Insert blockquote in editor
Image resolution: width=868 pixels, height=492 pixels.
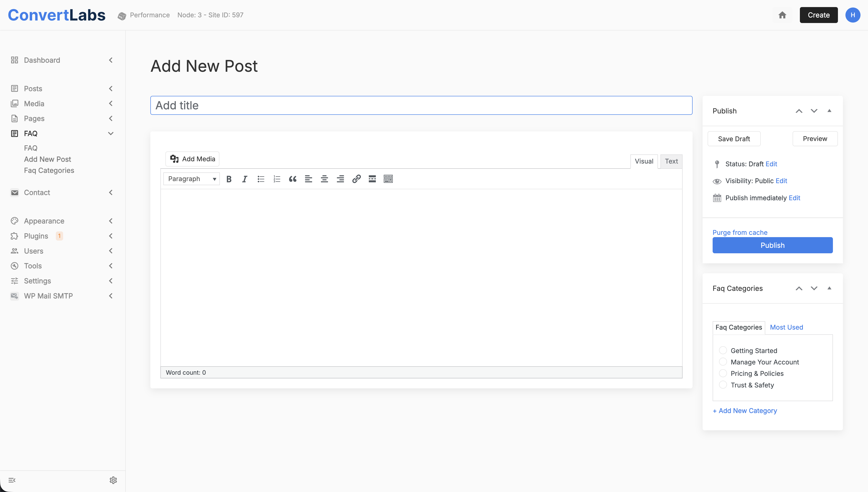click(293, 179)
